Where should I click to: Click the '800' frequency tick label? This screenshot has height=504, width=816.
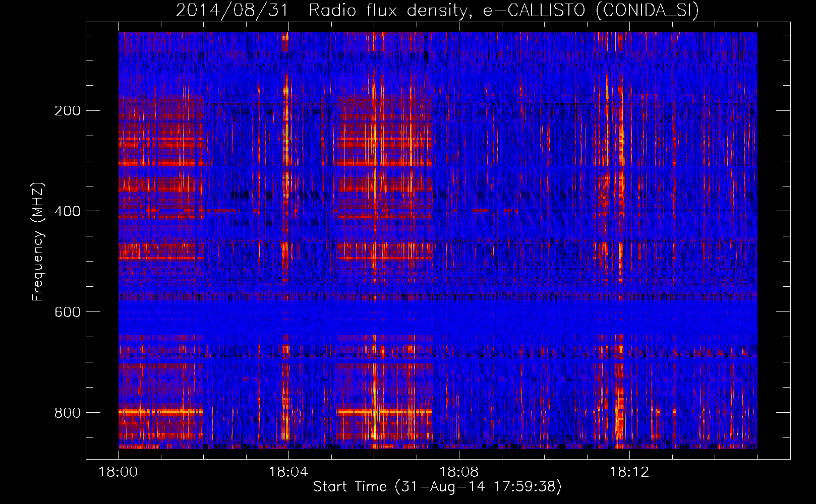(x=68, y=413)
